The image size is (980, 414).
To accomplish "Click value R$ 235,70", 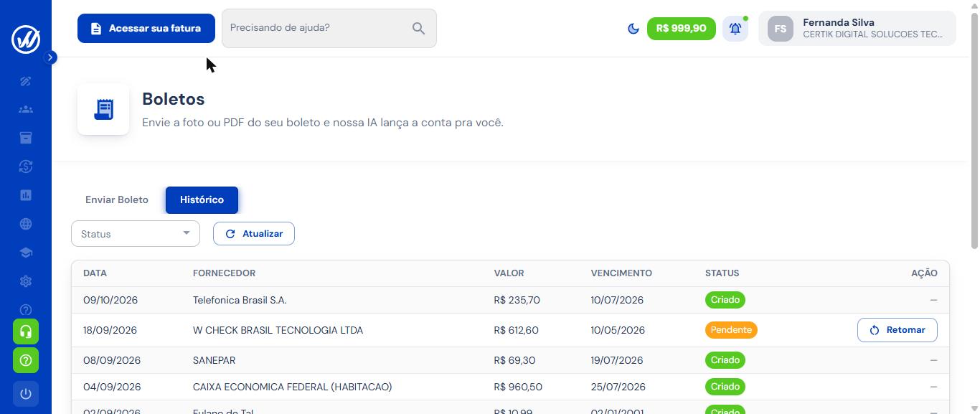I will pyautogui.click(x=517, y=300).
